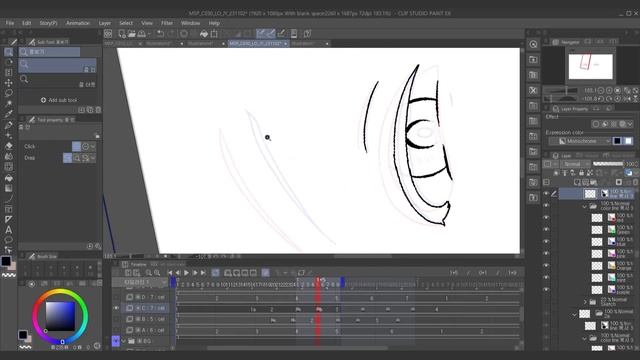Click the CLIP STUDIO launcher icon in command bar
640x360 pixels.
click(x=108, y=34)
